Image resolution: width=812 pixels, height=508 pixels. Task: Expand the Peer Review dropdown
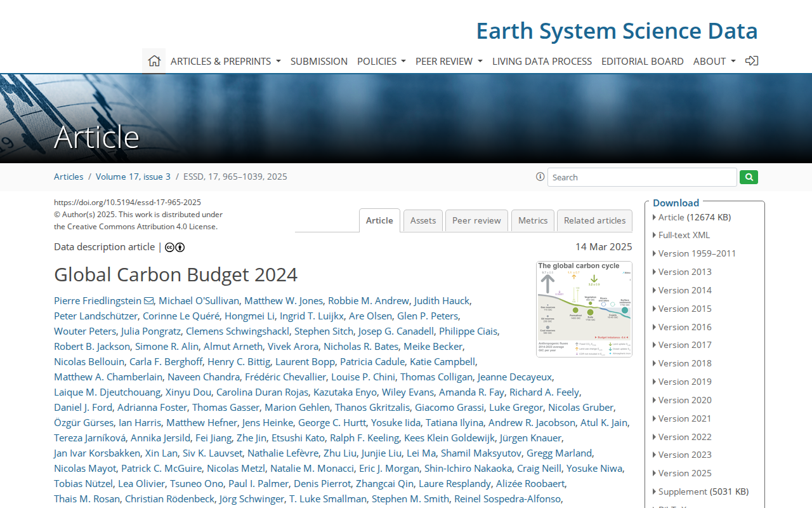click(x=449, y=61)
